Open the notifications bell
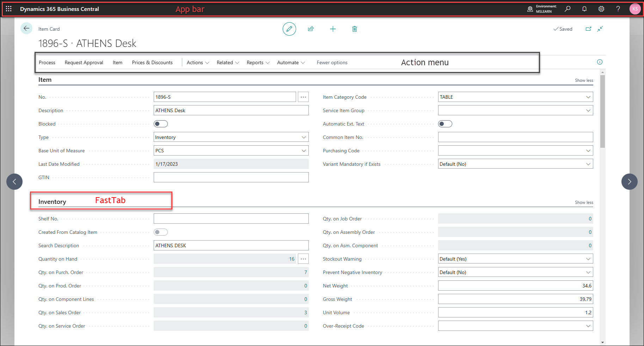Screen dimensions: 644x346 point(584,9)
